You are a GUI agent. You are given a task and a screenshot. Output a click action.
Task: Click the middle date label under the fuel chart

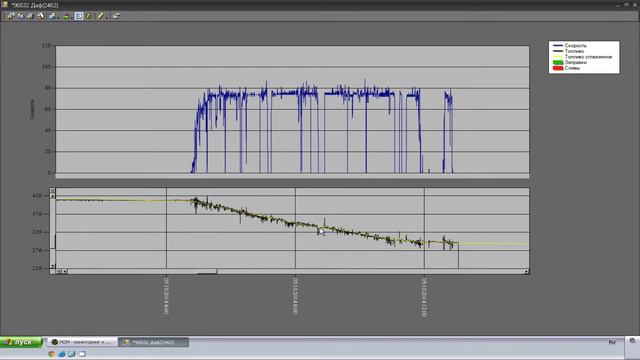coord(295,296)
